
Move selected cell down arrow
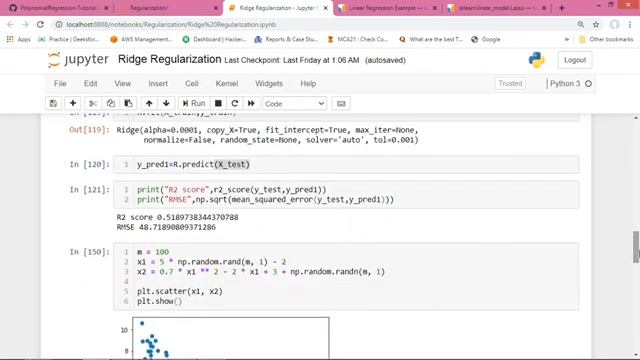pyautogui.click(x=166, y=104)
